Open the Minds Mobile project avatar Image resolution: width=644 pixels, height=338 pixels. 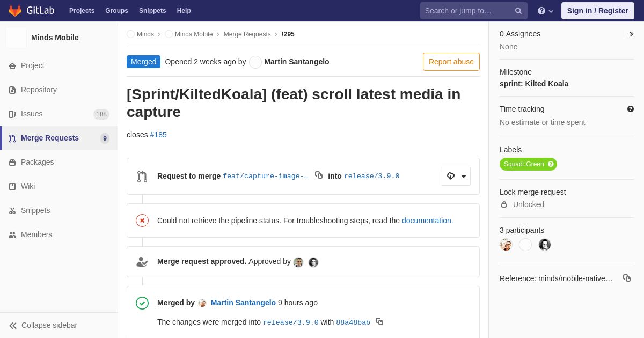click(x=16, y=38)
